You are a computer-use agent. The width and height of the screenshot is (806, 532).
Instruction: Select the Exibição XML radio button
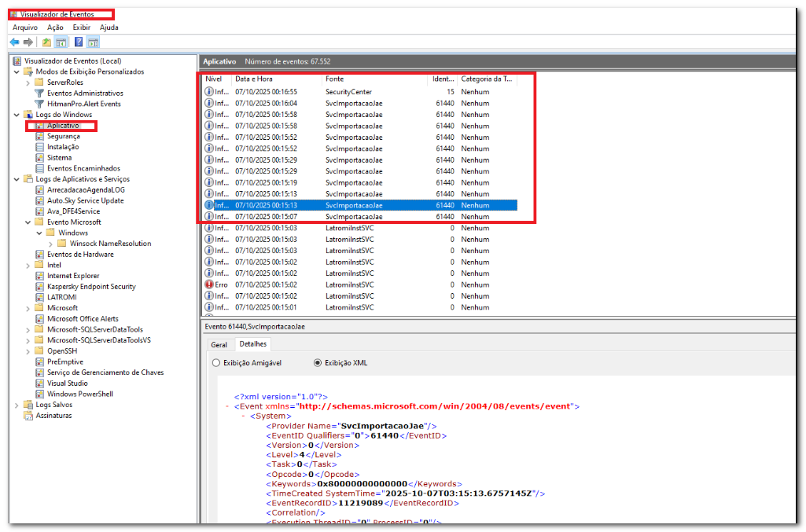tap(318, 362)
